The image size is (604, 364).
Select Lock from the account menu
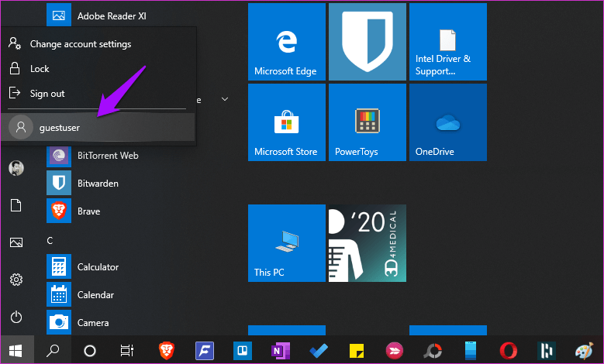pos(98,68)
